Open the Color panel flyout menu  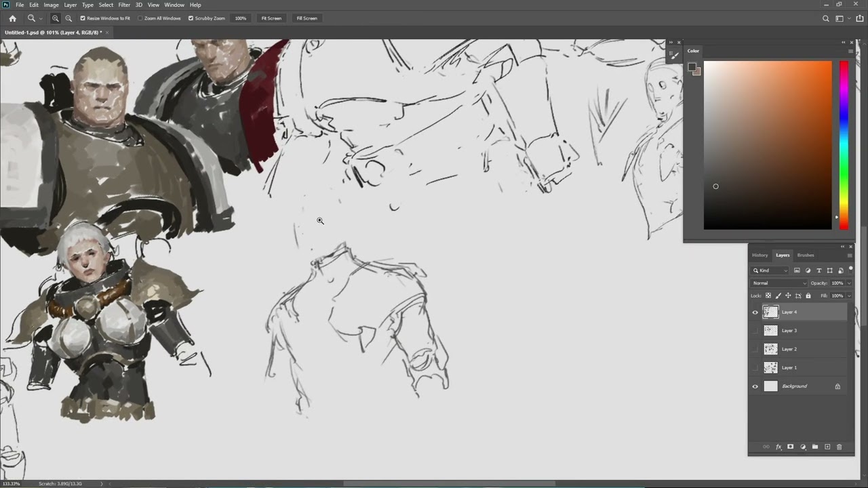point(850,51)
